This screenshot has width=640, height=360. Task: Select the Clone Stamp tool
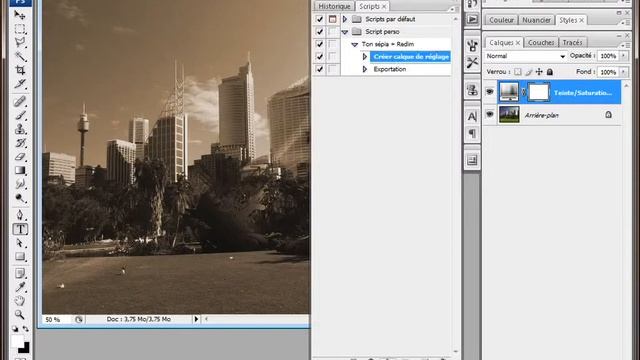coord(20,129)
